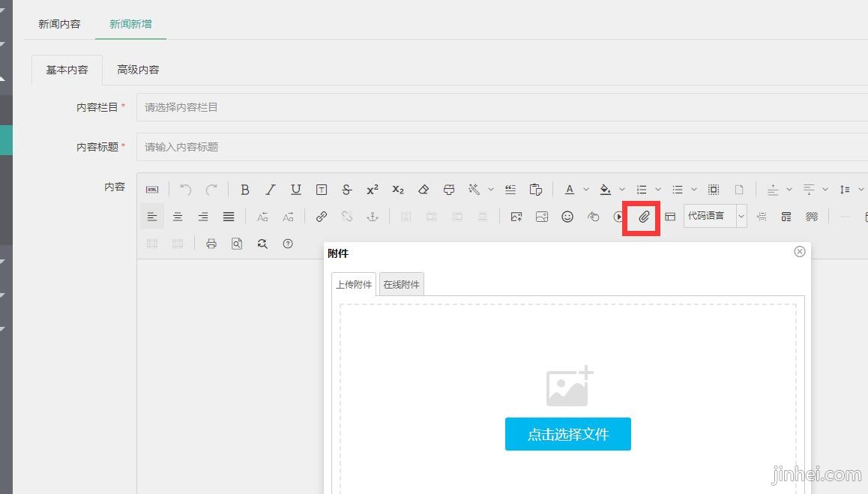Click the 内容栏目 selection field

click(x=502, y=107)
